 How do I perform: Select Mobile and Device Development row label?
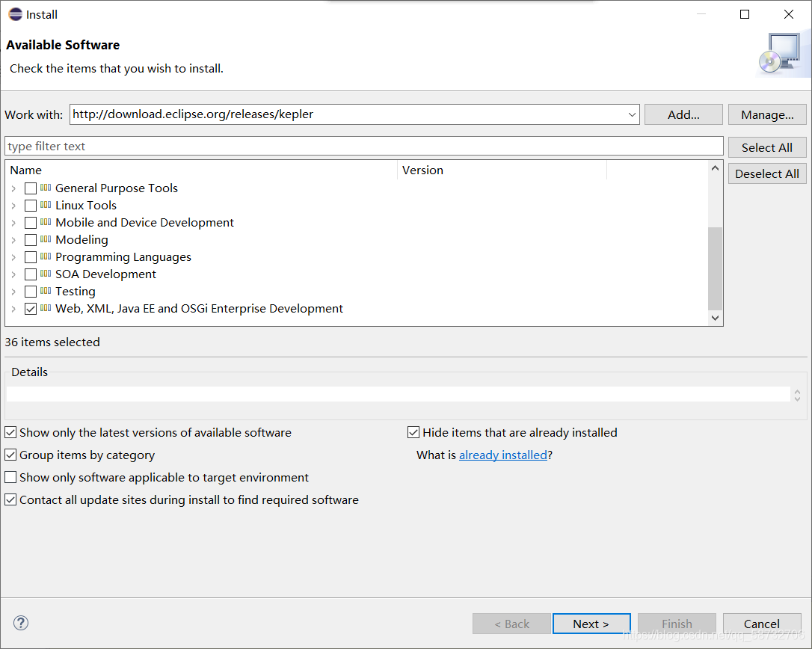(x=144, y=222)
